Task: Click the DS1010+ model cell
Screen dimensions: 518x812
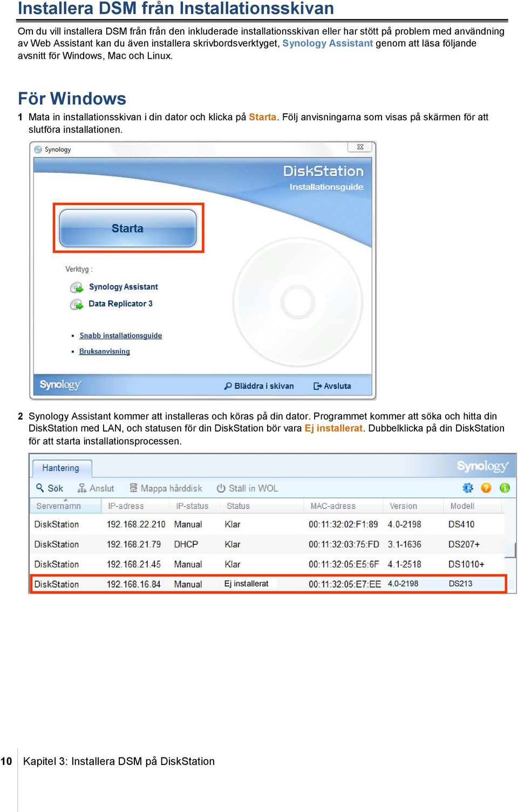Action: pyautogui.click(x=466, y=564)
